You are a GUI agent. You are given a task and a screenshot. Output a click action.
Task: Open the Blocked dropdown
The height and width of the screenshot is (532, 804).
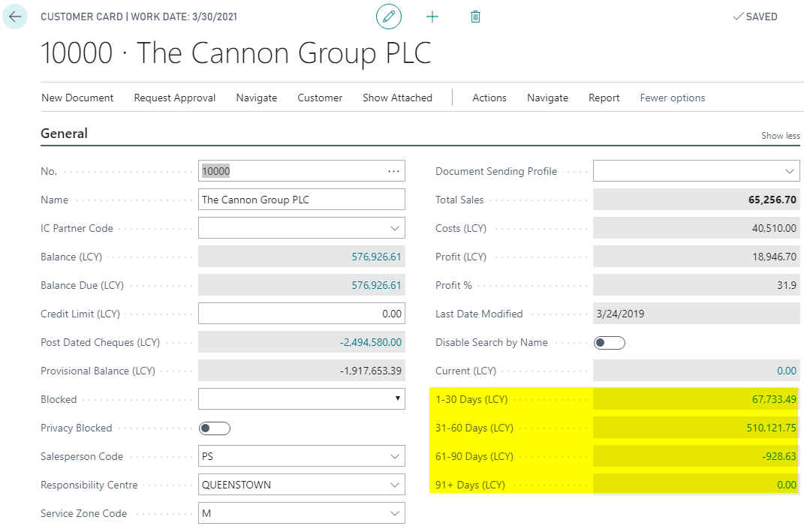point(398,399)
